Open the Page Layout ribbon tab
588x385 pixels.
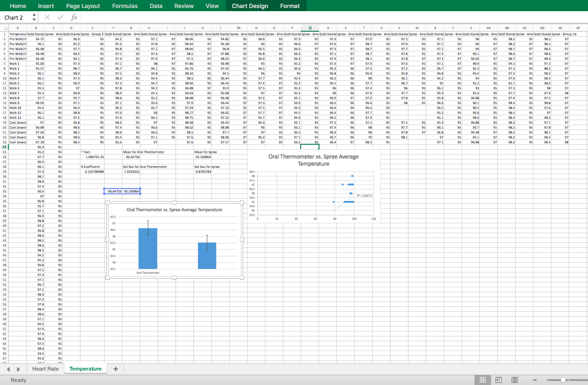pyautogui.click(x=83, y=6)
